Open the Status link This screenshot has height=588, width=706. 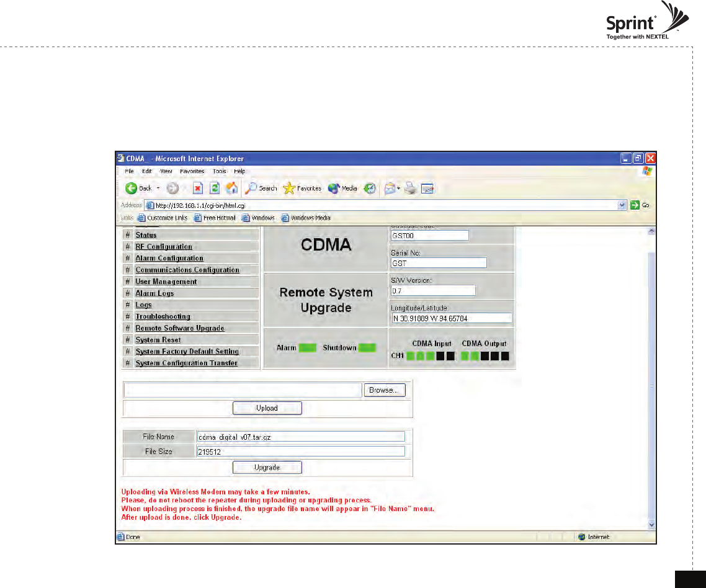[146, 235]
